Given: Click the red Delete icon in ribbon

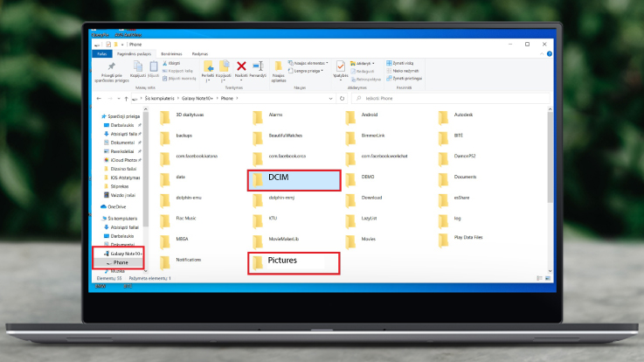Looking at the screenshot, I should tap(241, 66).
